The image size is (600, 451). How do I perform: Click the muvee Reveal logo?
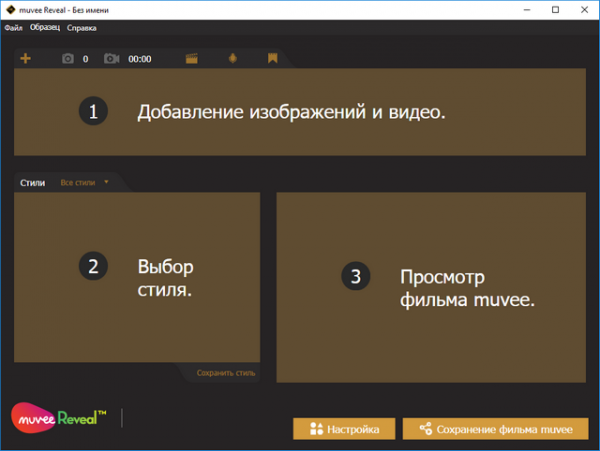60,417
